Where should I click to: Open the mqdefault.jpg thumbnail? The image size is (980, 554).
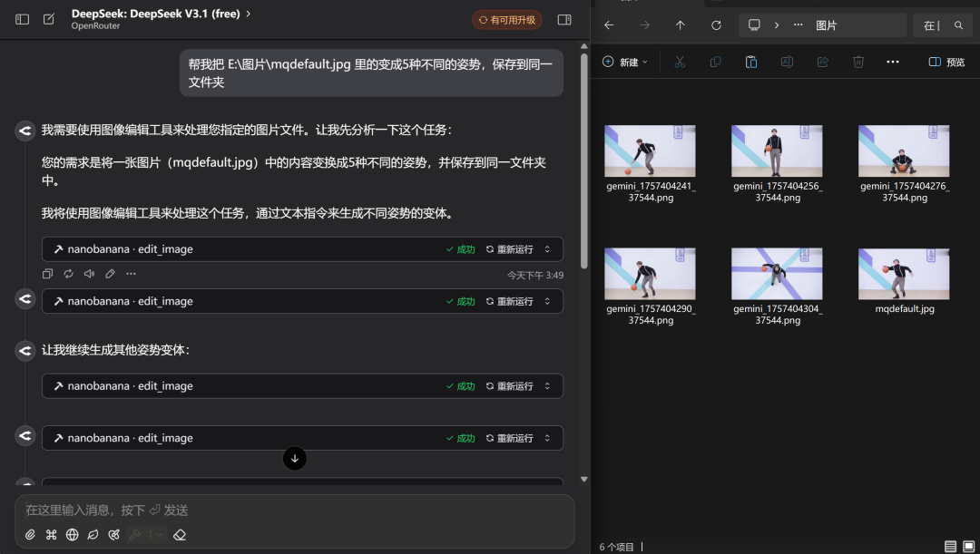click(x=904, y=274)
